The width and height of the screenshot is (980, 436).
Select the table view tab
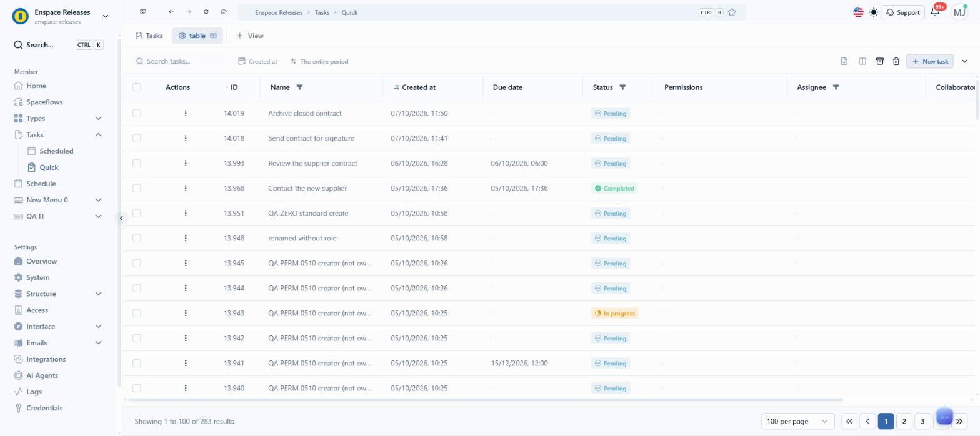click(197, 36)
